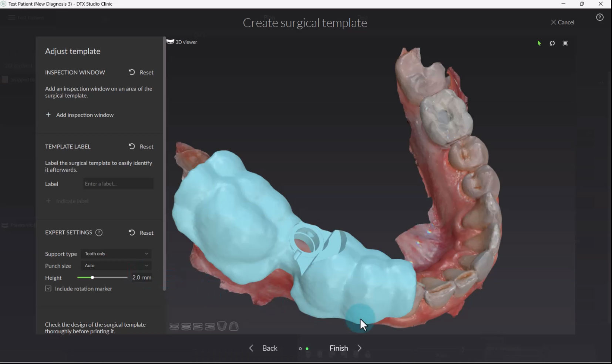Screen dimensions: 612x364
Task: Select the first step indicator dot
Action: point(300,348)
